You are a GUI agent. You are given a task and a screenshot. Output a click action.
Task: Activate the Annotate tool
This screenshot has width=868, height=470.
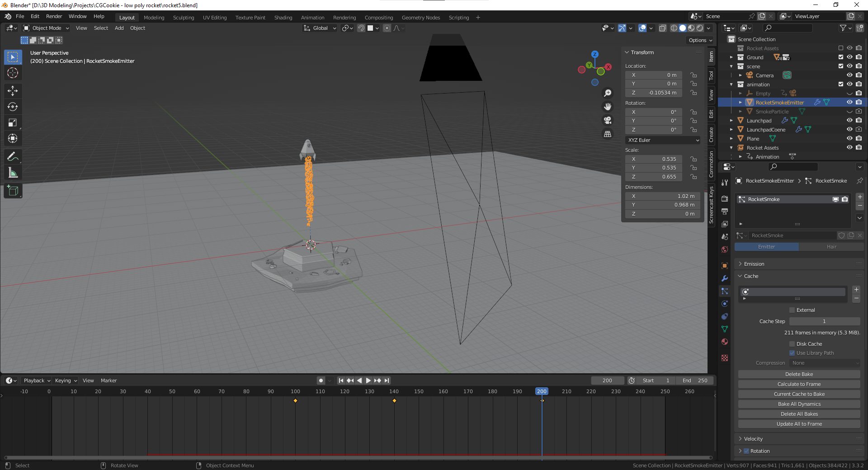click(13, 157)
